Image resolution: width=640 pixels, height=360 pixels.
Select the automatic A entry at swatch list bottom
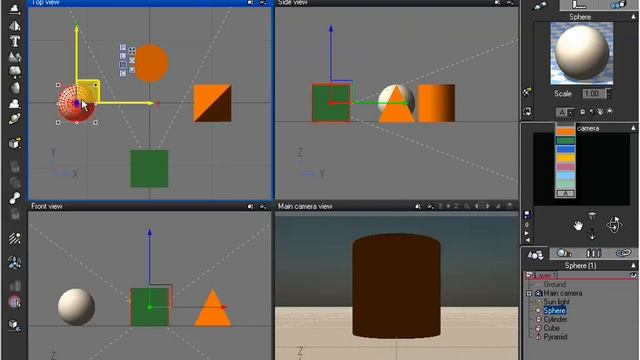click(565, 193)
